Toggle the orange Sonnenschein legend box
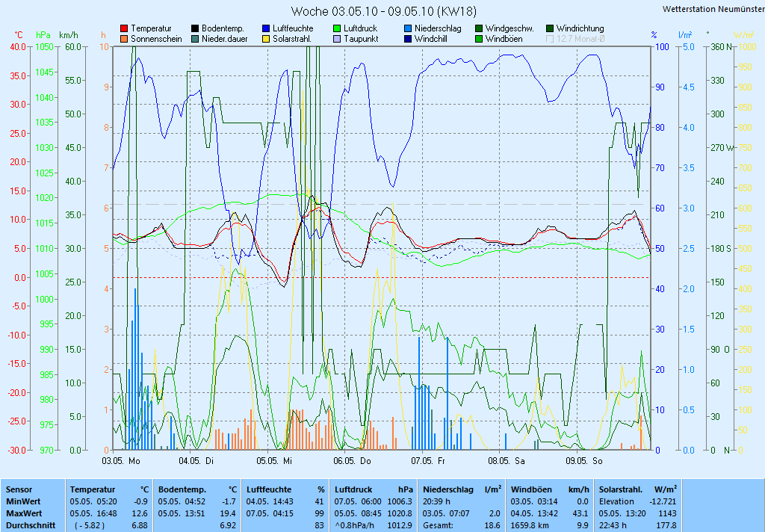 124,39
